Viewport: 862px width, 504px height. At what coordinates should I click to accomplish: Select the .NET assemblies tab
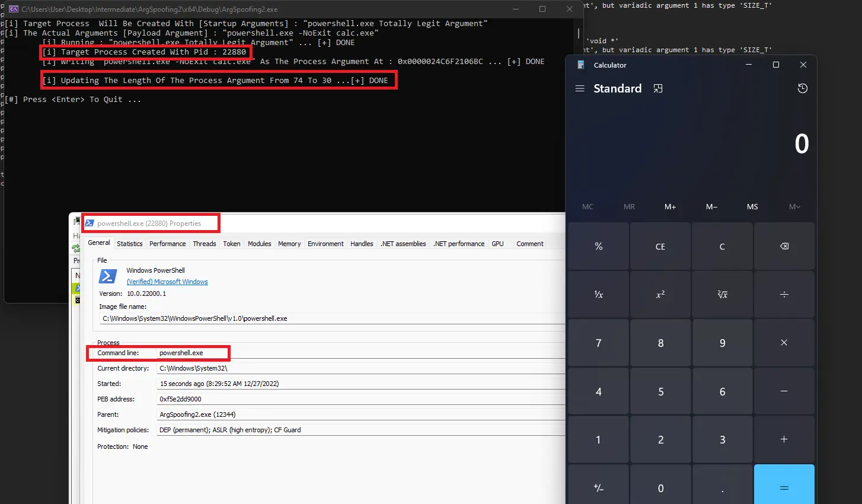[x=403, y=244]
